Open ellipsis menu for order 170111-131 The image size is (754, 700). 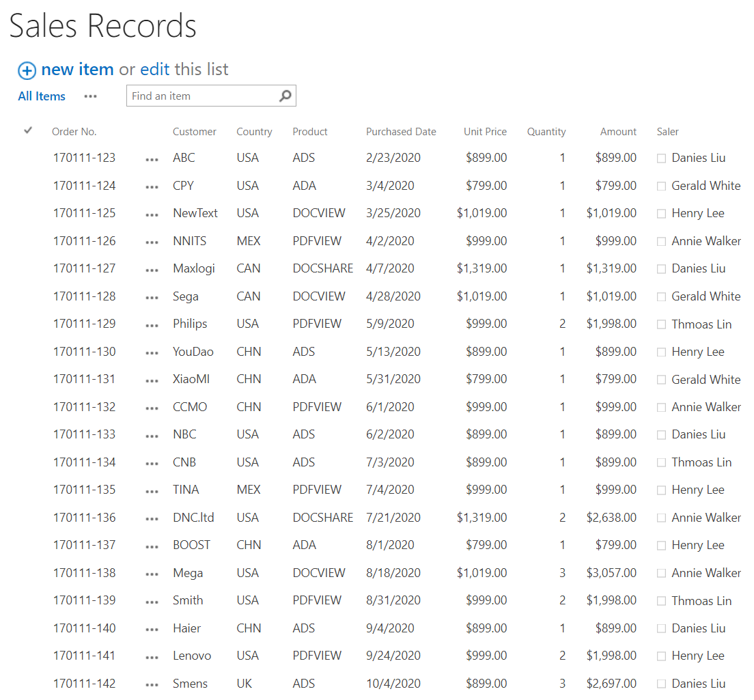tap(152, 380)
